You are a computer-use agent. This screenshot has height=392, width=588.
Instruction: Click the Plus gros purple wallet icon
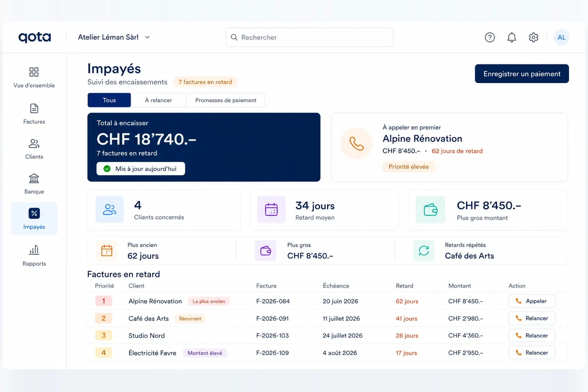266,250
